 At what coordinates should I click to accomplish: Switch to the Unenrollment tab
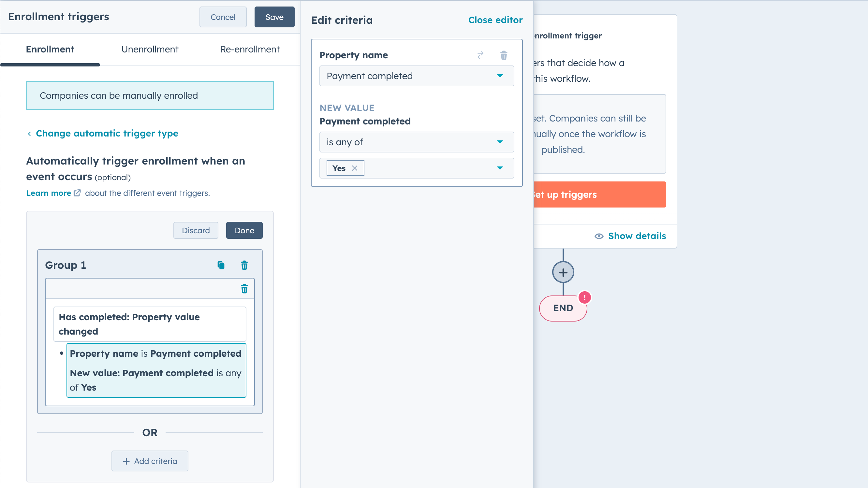tap(150, 49)
